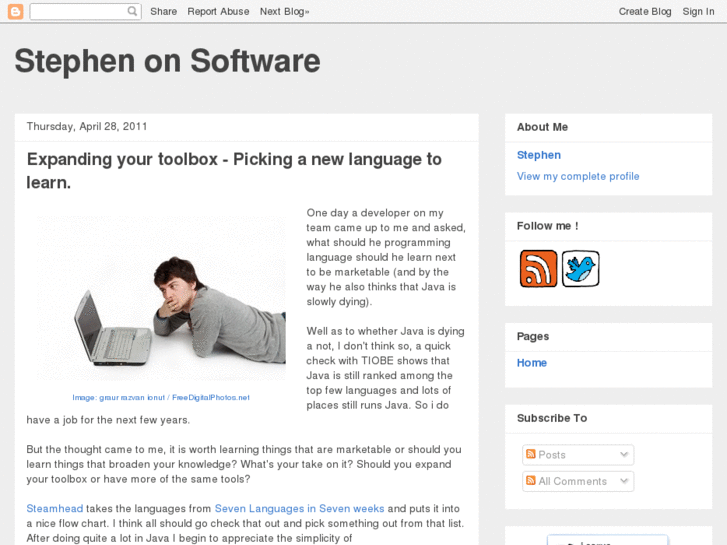Viewport: 727px width, 545px height.
Task: Expand the Posts subscribe dropdown
Action: (624, 455)
